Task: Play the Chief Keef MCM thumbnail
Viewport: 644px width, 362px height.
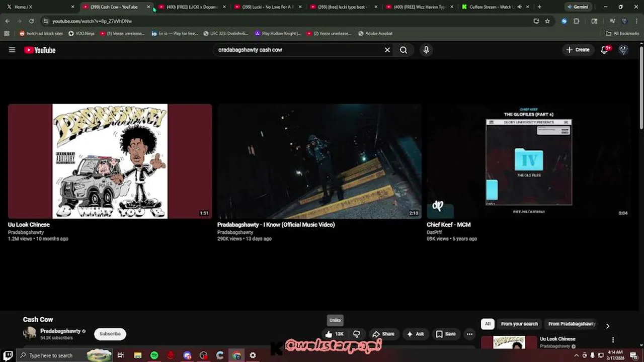Action: (528, 161)
